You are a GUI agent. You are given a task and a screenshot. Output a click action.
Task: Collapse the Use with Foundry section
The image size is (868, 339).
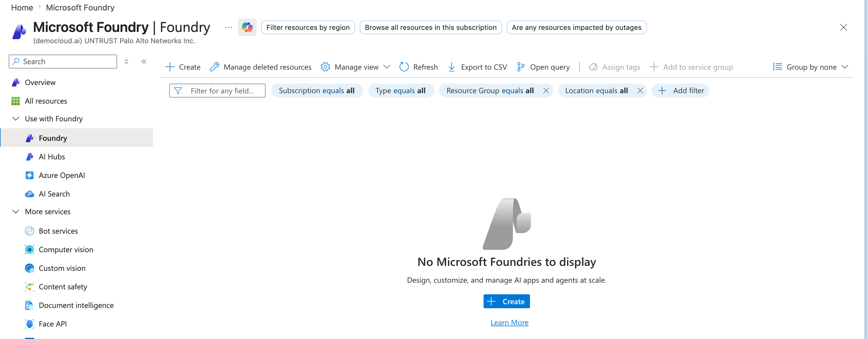coord(15,119)
